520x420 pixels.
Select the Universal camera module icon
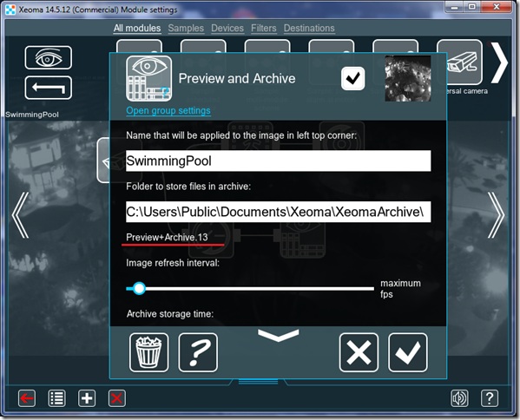tap(459, 62)
